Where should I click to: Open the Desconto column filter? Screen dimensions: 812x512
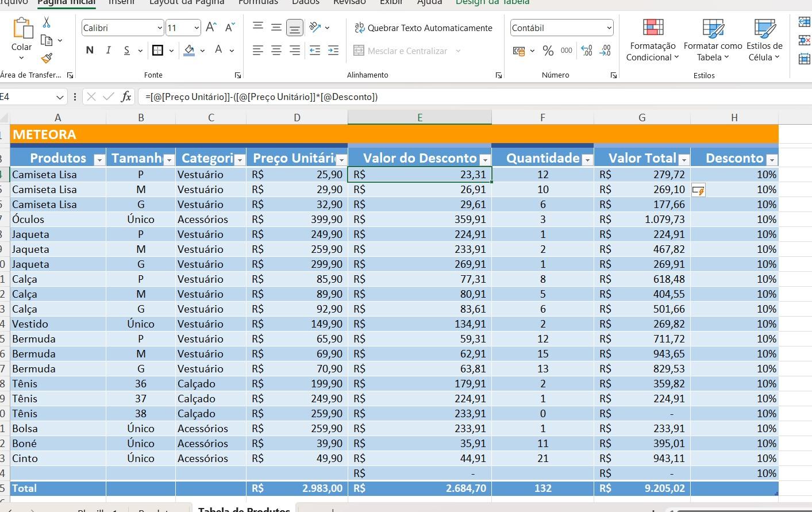772,160
